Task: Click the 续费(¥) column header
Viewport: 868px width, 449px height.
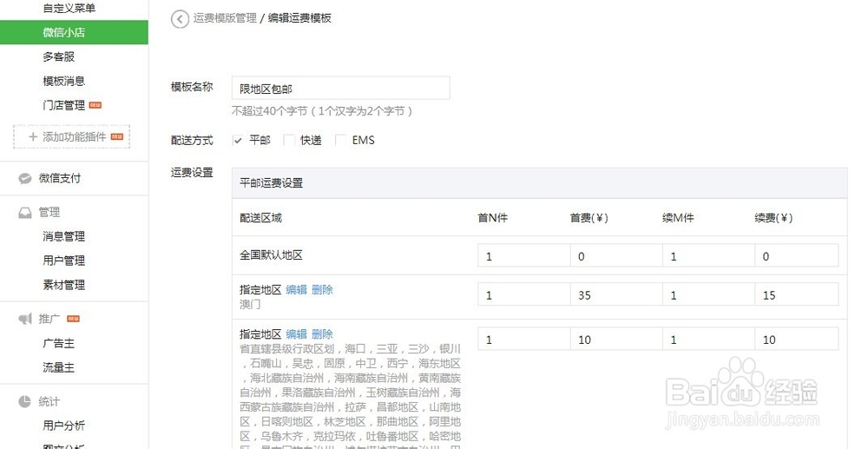Action: point(773,218)
